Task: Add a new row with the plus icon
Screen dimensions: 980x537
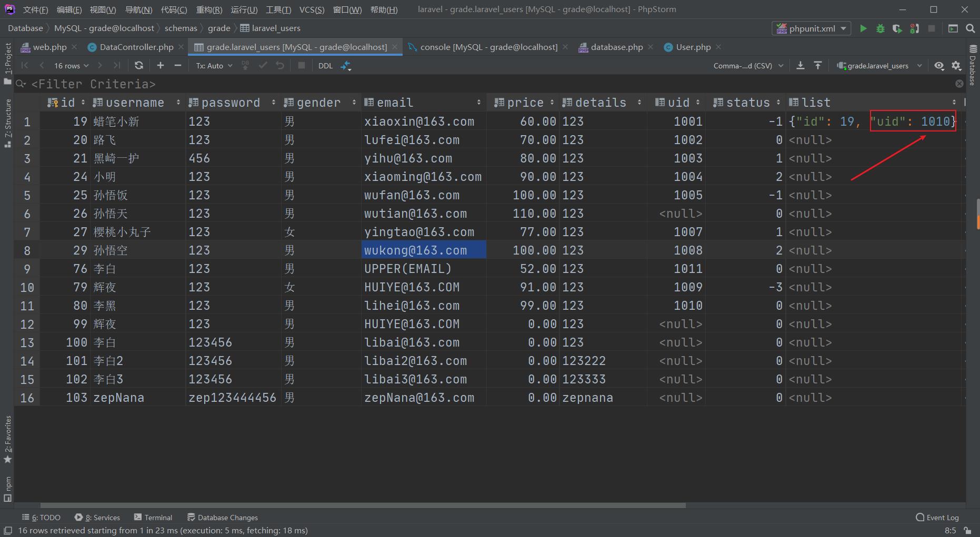Action: pos(161,65)
